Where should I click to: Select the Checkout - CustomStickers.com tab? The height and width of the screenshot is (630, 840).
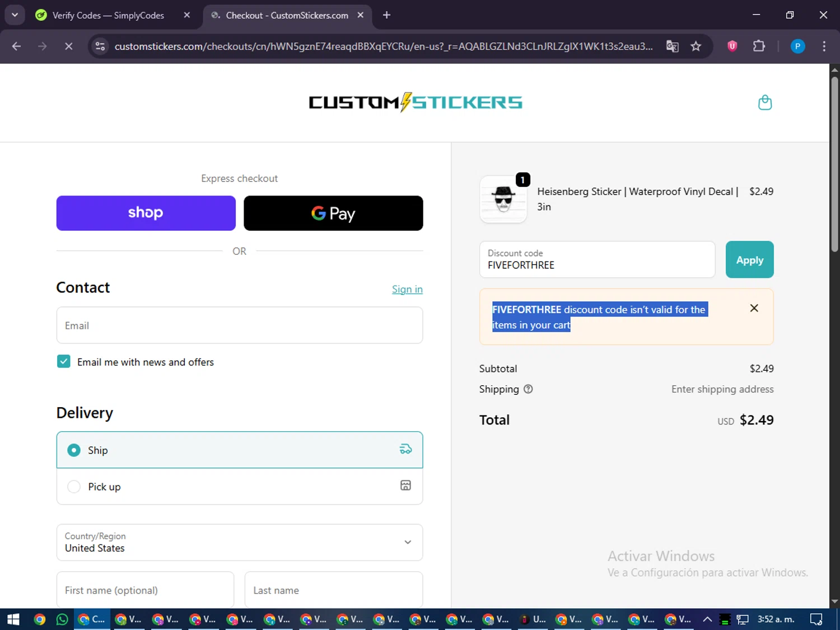pyautogui.click(x=287, y=15)
